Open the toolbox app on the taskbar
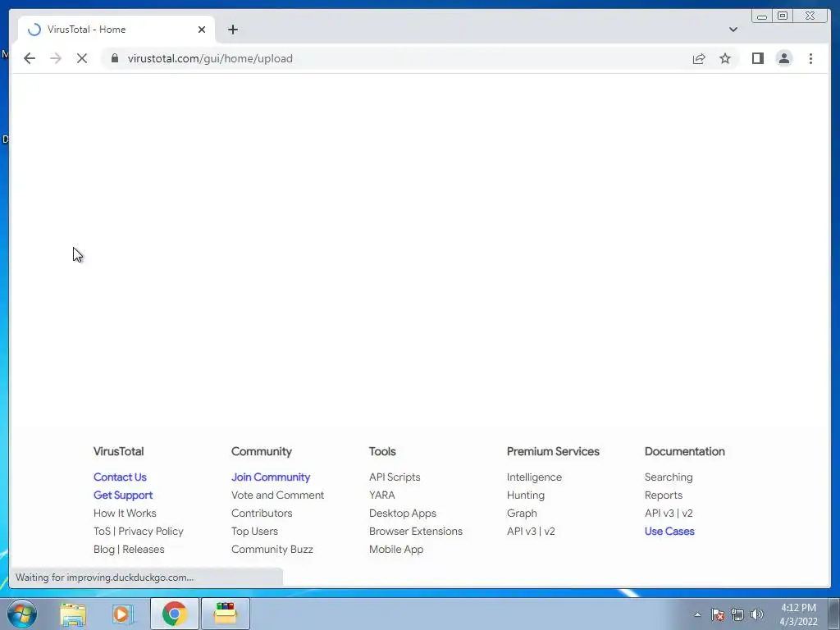This screenshot has width=840, height=630. click(x=225, y=614)
